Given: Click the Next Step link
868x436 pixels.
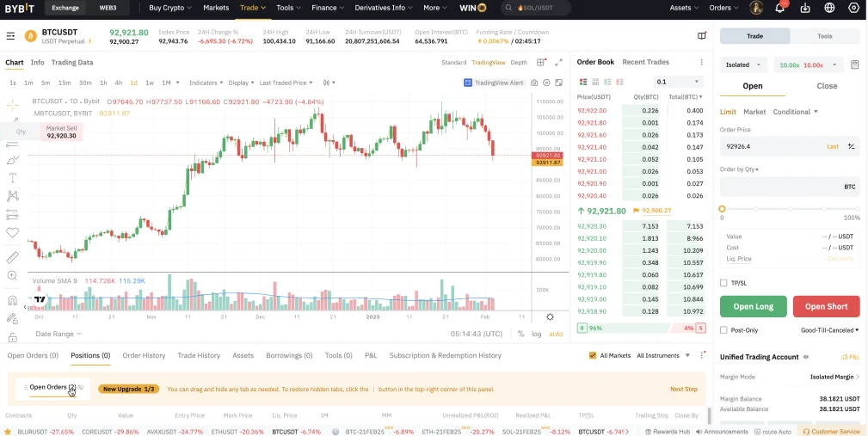Looking at the screenshot, I should coord(684,389).
